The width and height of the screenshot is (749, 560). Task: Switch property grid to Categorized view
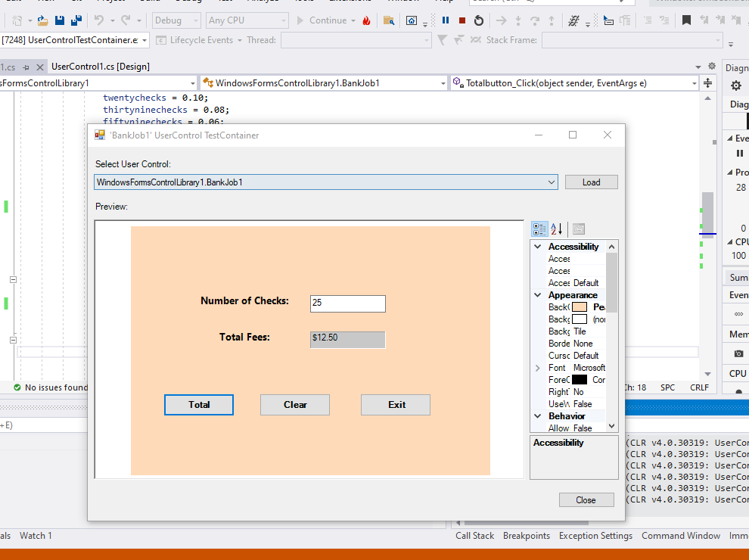tap(539, 229)
